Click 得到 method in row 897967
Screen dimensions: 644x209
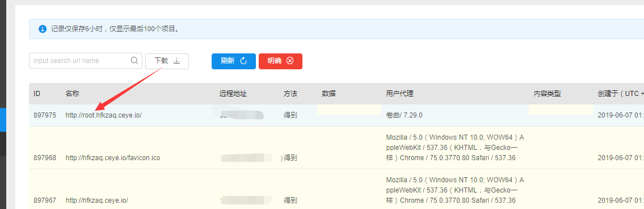pos(291,200)
